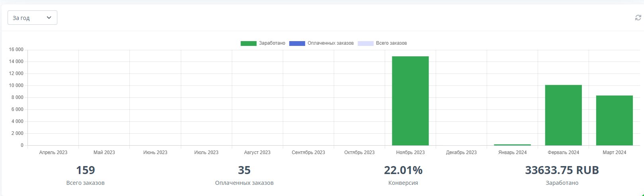Viewport: 644px width, 196px height.
Task: Click the 'Декабрь 2023' axis label
Action: tap(461, 152)
